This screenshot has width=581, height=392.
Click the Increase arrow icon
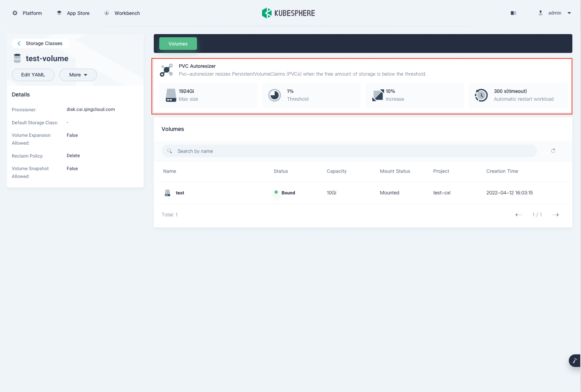click(378, 95)
